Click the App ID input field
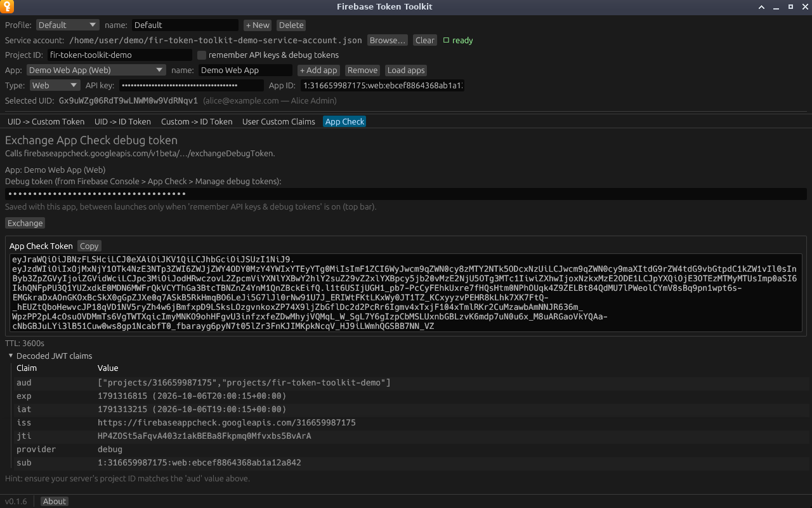The image size is (812, 508). tap(383, 86)
